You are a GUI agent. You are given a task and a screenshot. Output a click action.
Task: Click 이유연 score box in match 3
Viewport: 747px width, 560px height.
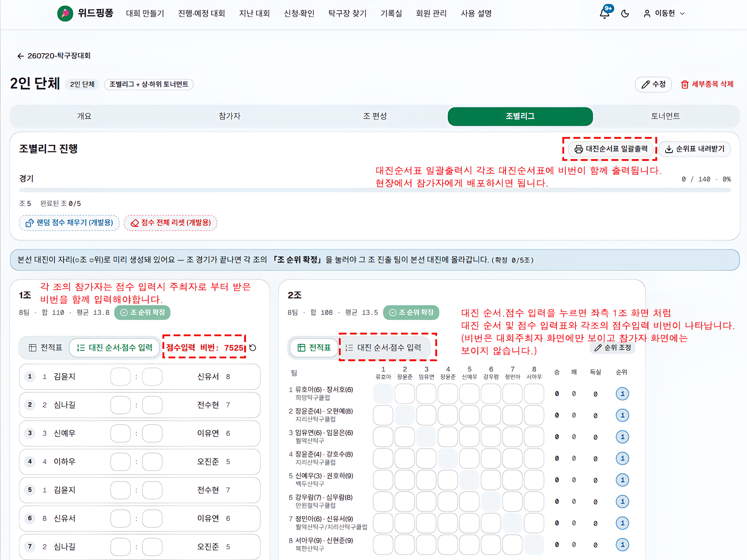(x=152, y=433)
